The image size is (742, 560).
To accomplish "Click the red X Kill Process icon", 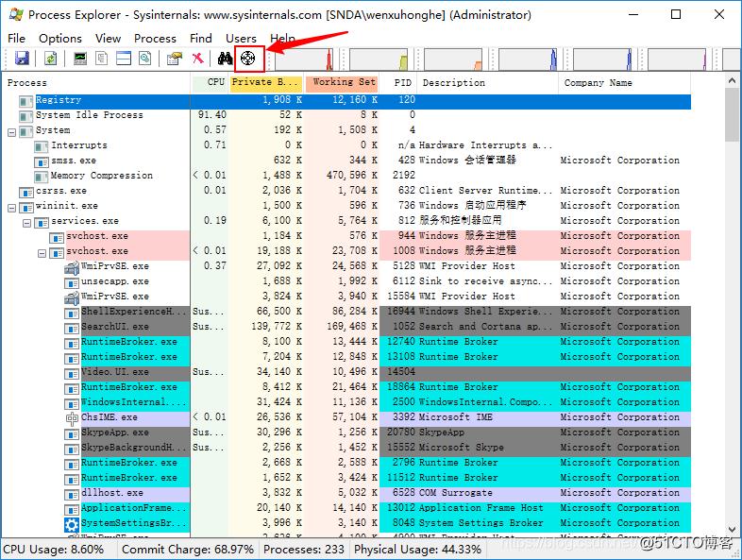I will point(197,59).
